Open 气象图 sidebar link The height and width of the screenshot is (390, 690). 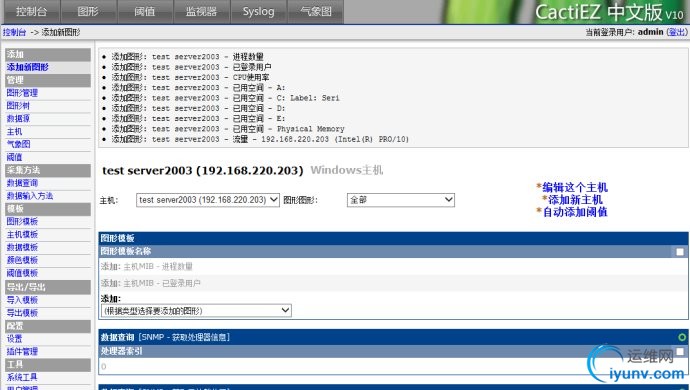tap(18, 144)
